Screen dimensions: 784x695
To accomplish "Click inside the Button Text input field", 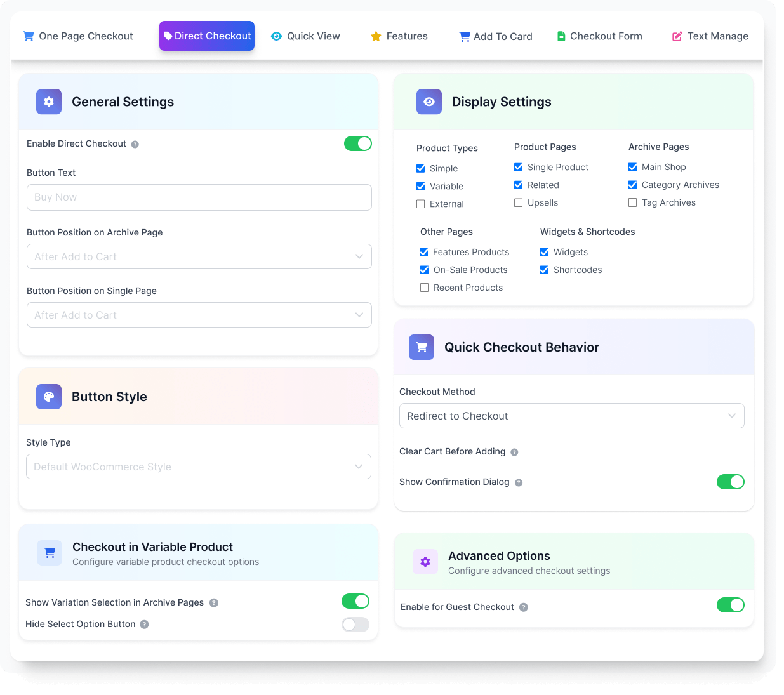I will [x=199, y=197].
